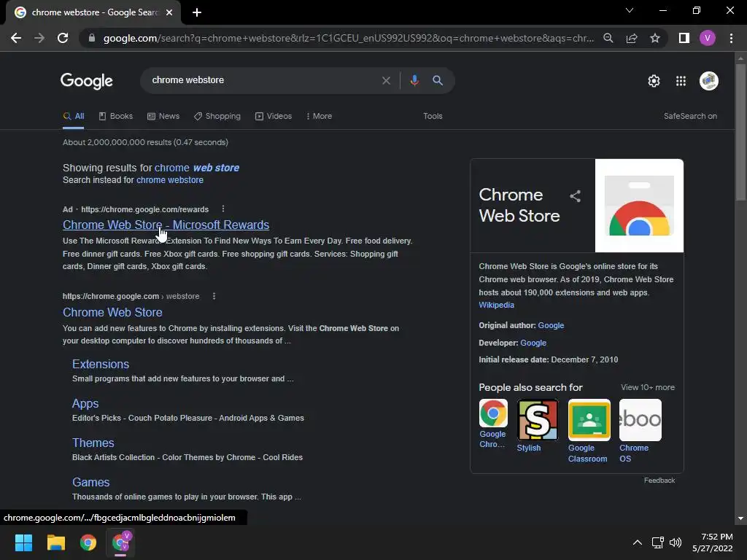Viewport: 747px width, 560px height.
Task: Send Feedback on the knowledge panel
Action: tap(659, 481)
